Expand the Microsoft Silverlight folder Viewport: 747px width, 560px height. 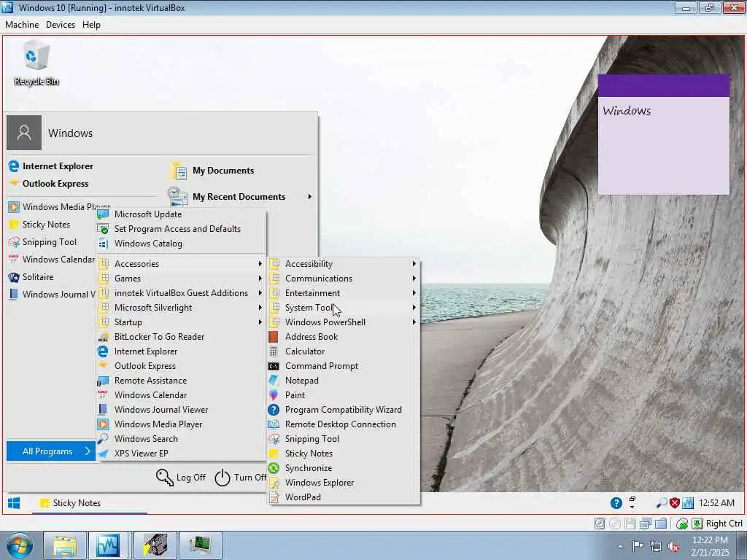point(181,308)
